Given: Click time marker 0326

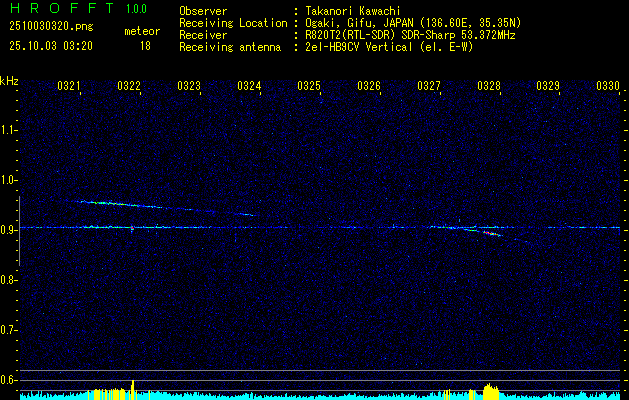Looking at the screenshot, I should tap(369, 86).
